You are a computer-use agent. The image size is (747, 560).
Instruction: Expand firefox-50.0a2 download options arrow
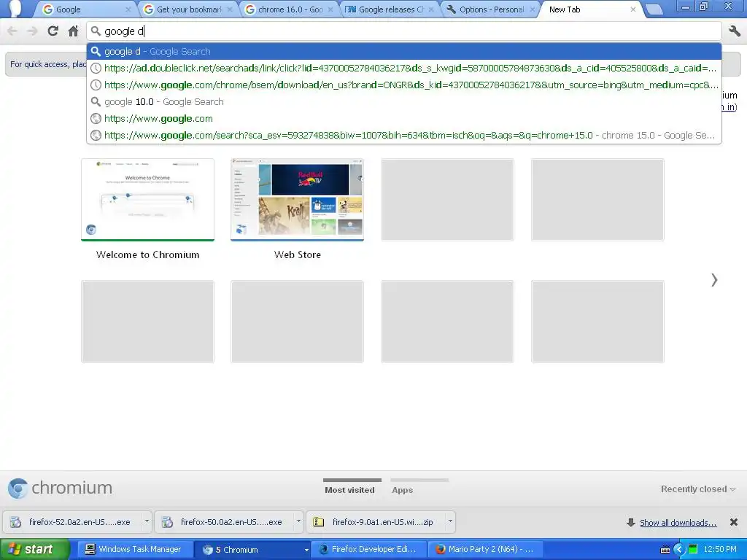[x=298, y=522]
